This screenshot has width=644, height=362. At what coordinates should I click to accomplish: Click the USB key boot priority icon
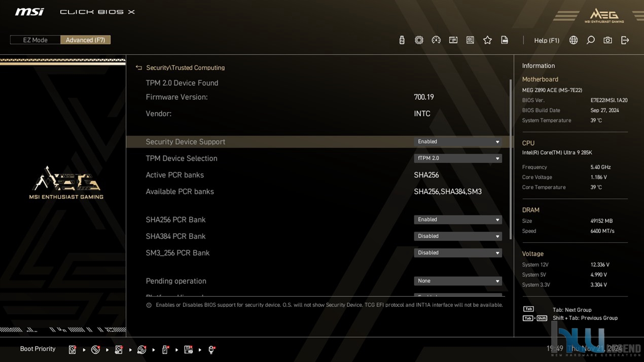[165, 349]
